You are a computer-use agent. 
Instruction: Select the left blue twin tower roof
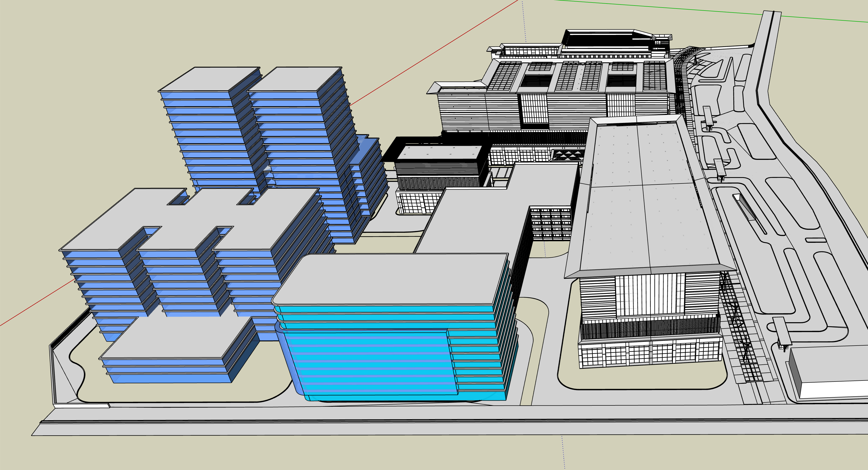[209, 79]
